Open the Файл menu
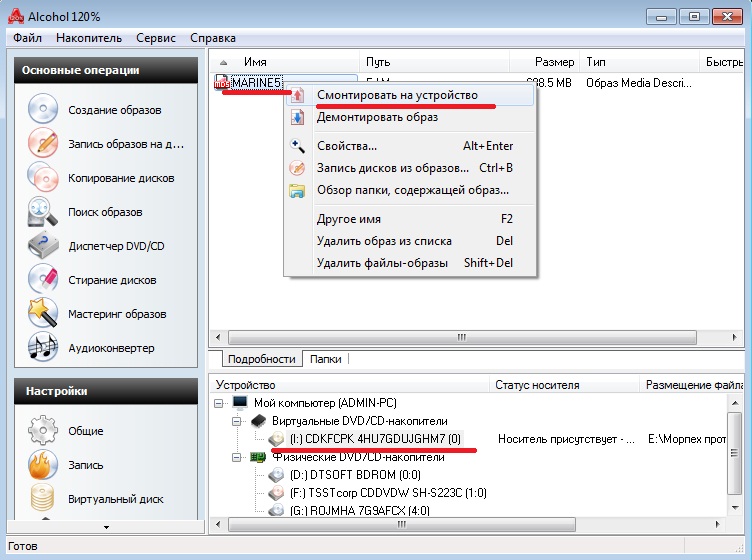Screen dimensions: 752x560 (x=27, y=38)
